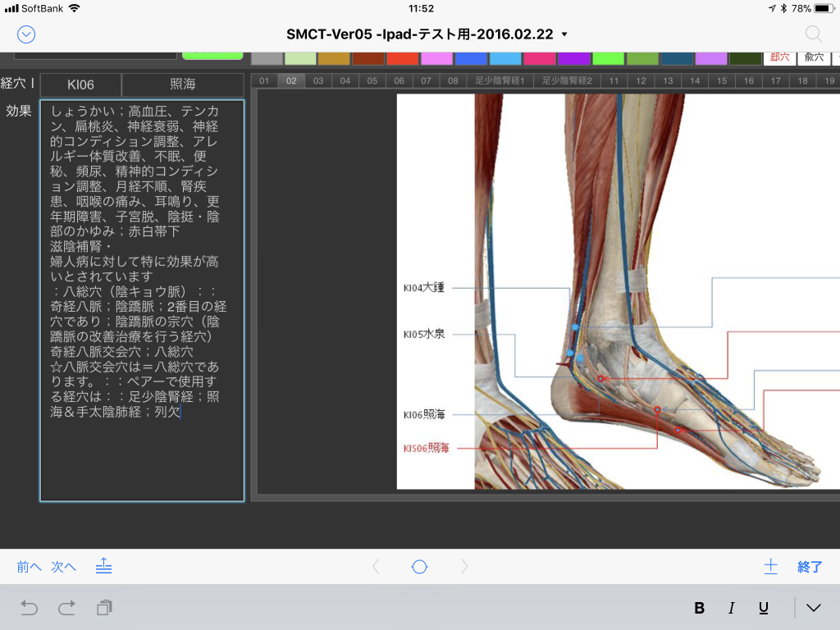Viewport: 840px width, 630px height.
Task: Tap the search magnifier icon
Action: coord(813,34)
